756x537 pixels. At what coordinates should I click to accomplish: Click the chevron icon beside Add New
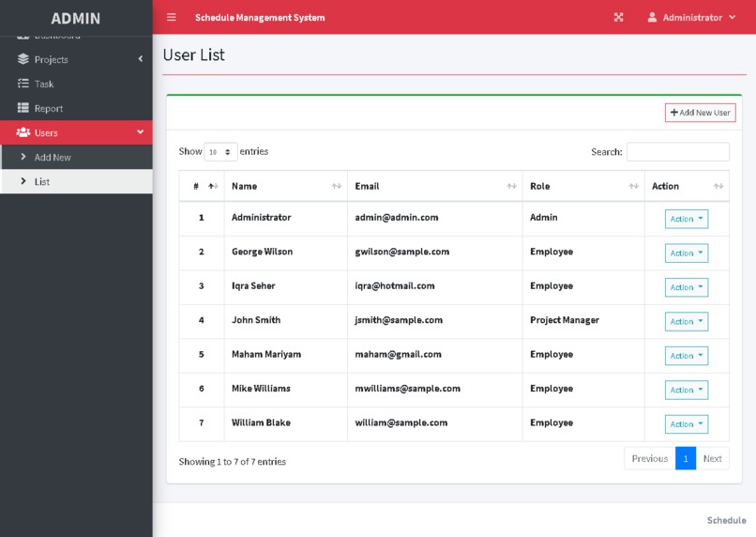tap(23, 157)
